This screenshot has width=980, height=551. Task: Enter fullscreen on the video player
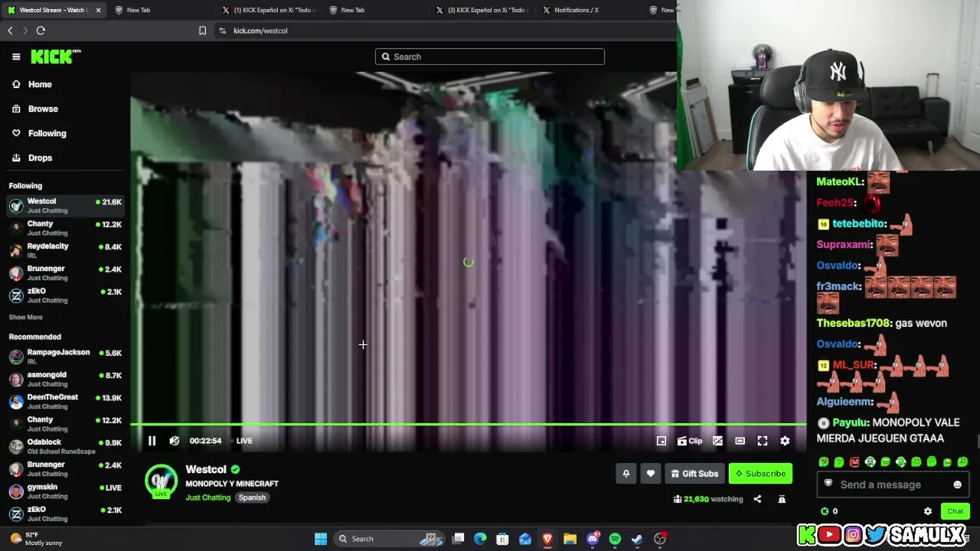pos(763,441)
